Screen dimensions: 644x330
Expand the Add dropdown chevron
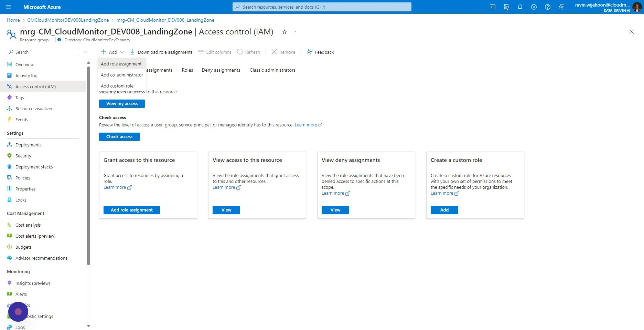coord(122,52)
